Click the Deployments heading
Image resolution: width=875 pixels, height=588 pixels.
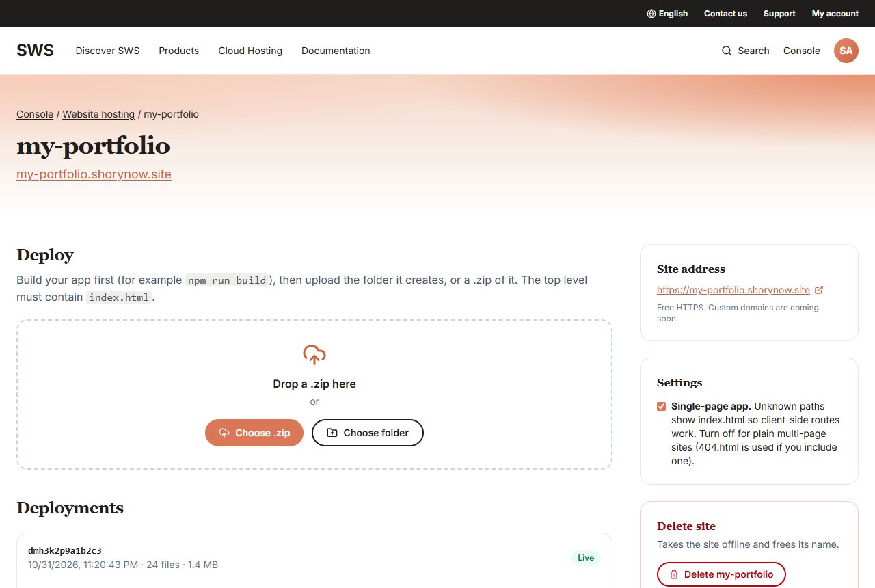coord(70,508)
